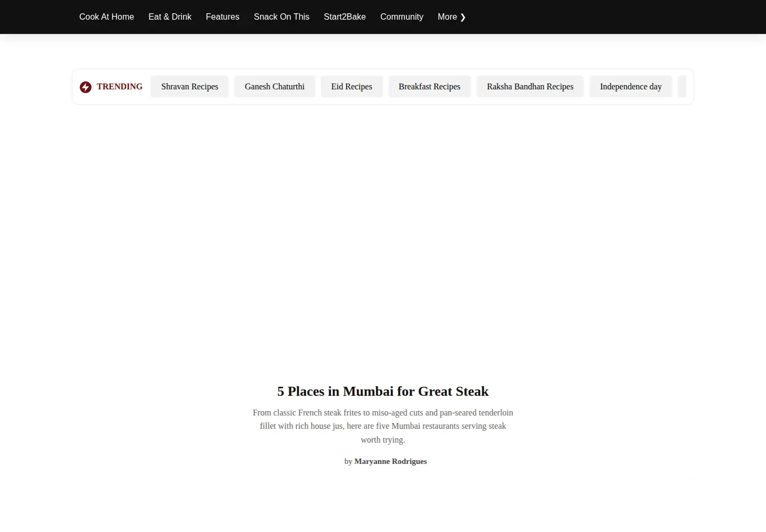Click the TRENDING label
Screen dimensions: 766x532
(120, 87)
